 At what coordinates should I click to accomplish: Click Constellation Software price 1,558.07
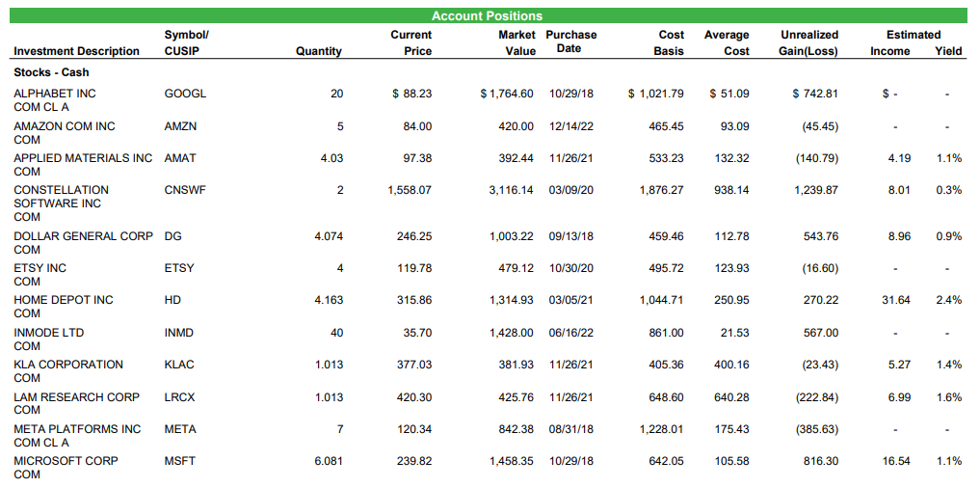coord(410,190)
